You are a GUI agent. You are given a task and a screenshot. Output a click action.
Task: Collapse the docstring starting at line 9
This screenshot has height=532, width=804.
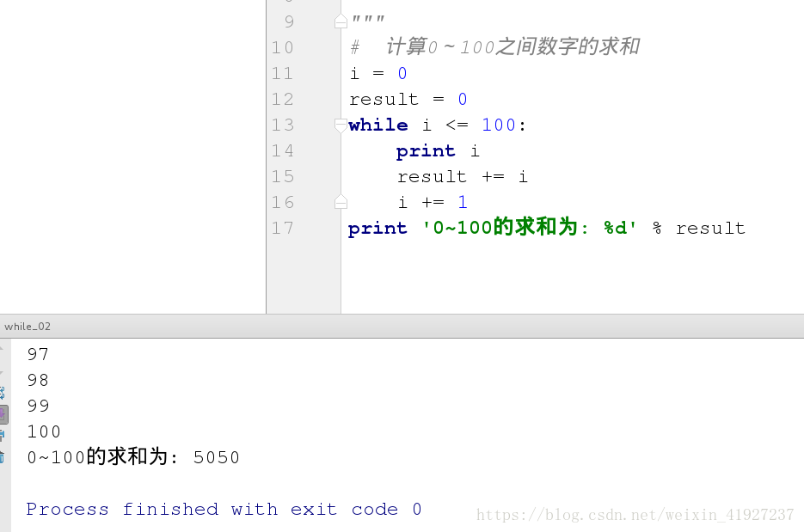341,21
